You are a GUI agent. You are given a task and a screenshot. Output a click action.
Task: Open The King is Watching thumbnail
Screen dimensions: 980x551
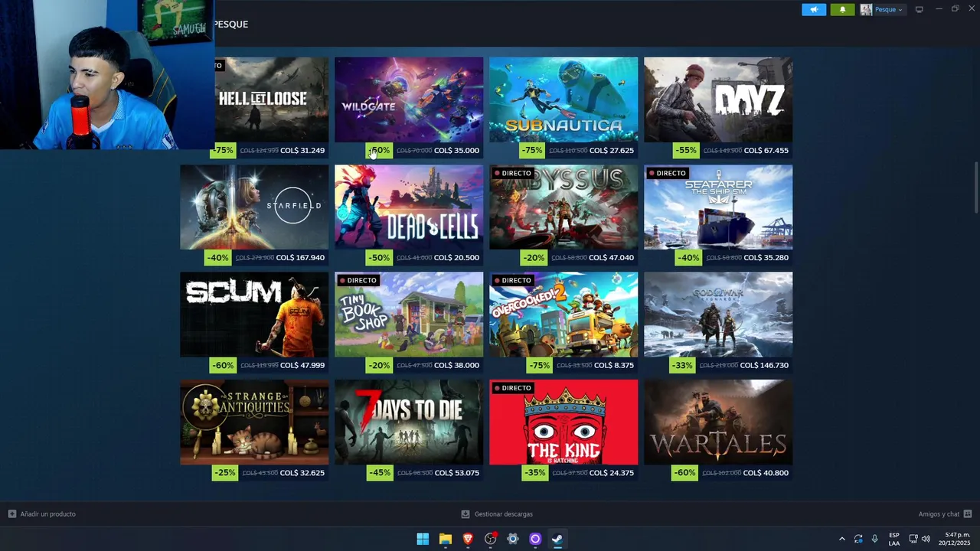click(563, 422)
